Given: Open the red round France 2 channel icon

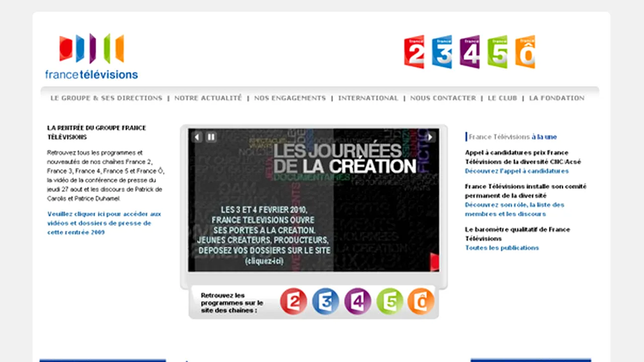Looking at the screenshot, I should pyautogui.click(x=293, y=302).
